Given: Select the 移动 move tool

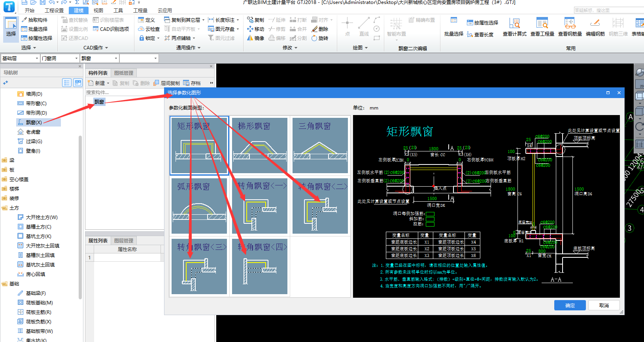Looking at the screenshot, I should [256, 29].
